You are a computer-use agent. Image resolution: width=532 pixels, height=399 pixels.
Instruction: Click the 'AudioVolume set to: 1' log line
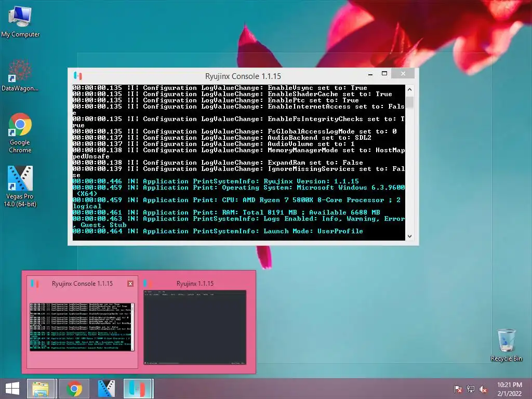coord(214,144)
